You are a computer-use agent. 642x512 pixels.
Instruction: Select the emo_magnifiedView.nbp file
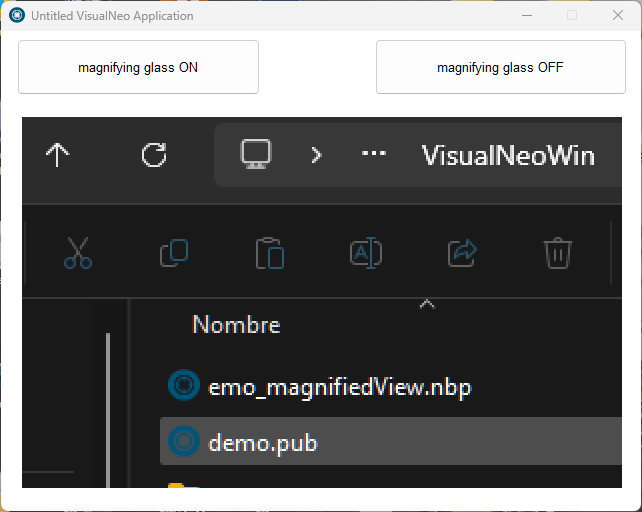320,387
